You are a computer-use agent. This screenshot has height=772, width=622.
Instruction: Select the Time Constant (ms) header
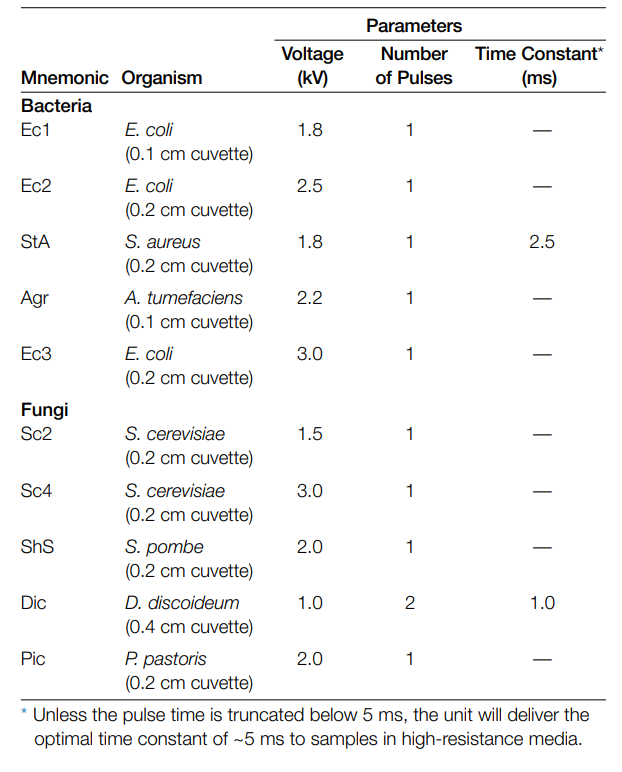(x=539, y=65)
